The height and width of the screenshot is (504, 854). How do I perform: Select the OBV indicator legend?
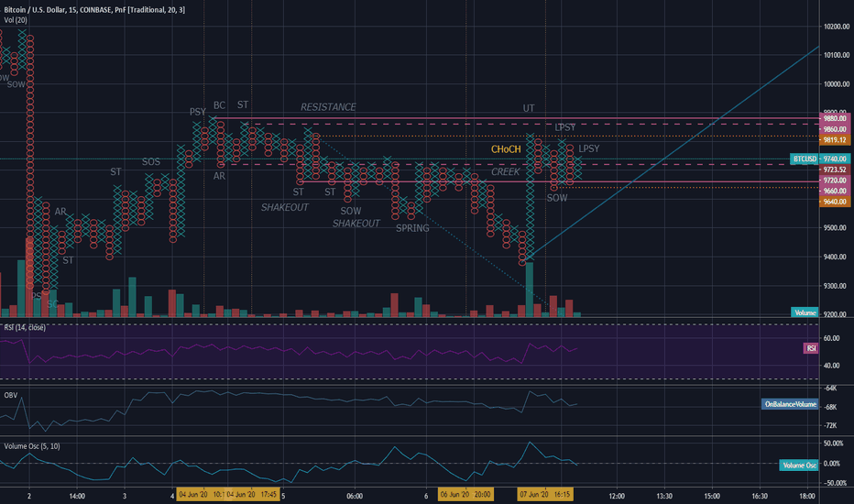point(10,395)
